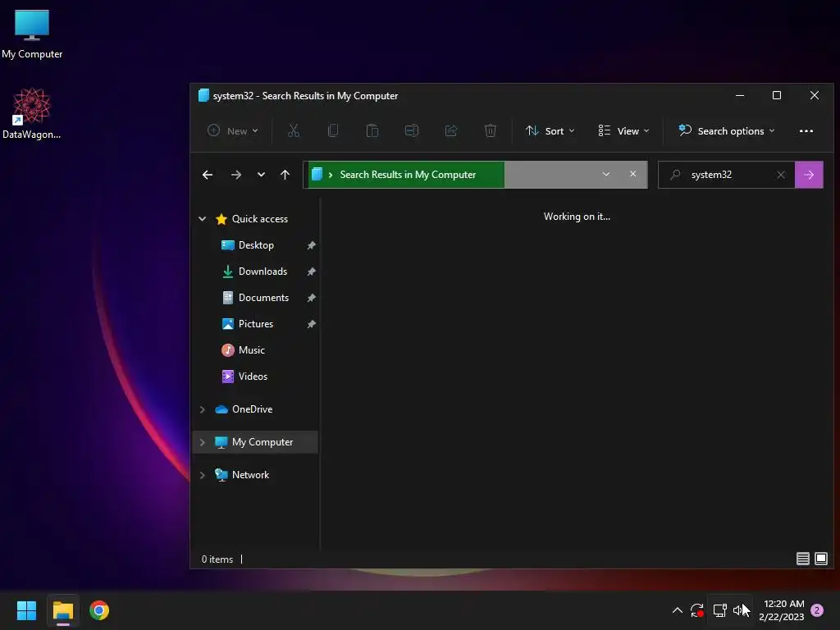
Task: Unpin Desktop via its pin icon
Action: coord(311,245)
